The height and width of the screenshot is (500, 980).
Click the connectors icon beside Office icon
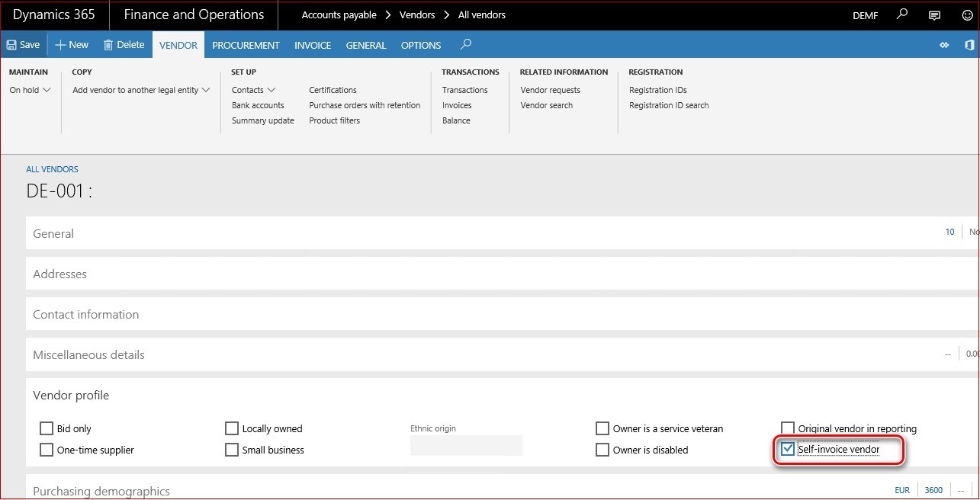pos(944,45)
